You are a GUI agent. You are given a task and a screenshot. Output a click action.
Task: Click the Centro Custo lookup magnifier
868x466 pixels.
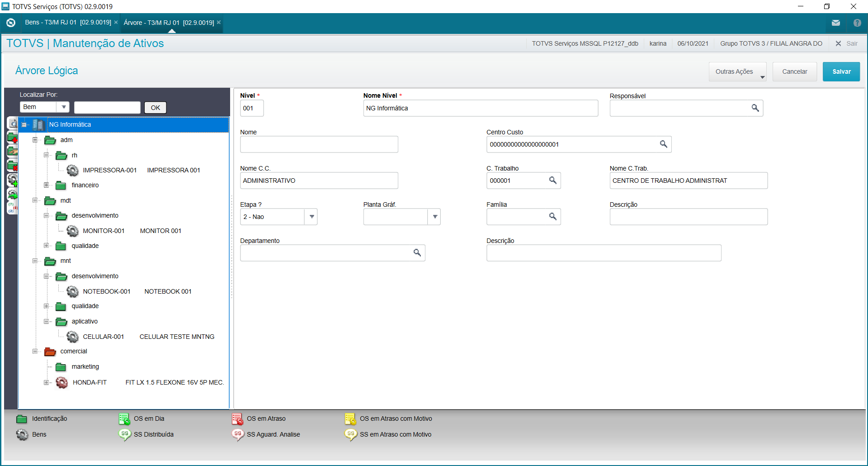[663, 144]
